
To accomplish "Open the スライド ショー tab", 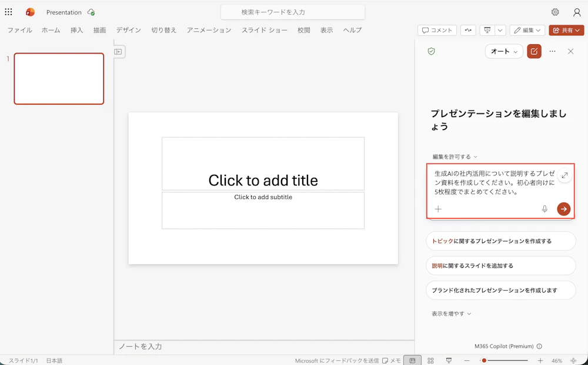I will point(265,30).
